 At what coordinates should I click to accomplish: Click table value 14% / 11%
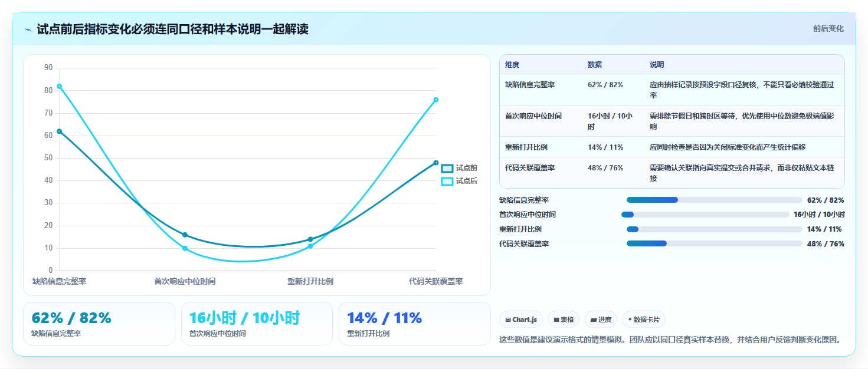point(605,147)
